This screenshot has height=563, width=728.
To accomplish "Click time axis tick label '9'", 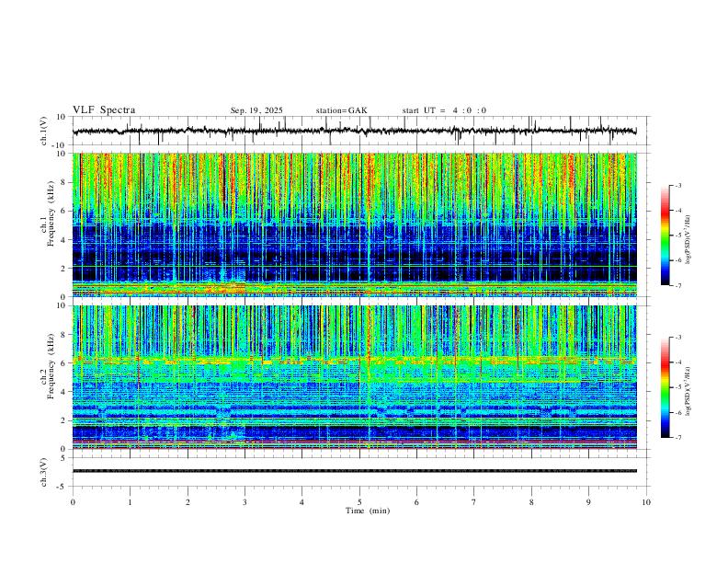I will click(588, 502).
